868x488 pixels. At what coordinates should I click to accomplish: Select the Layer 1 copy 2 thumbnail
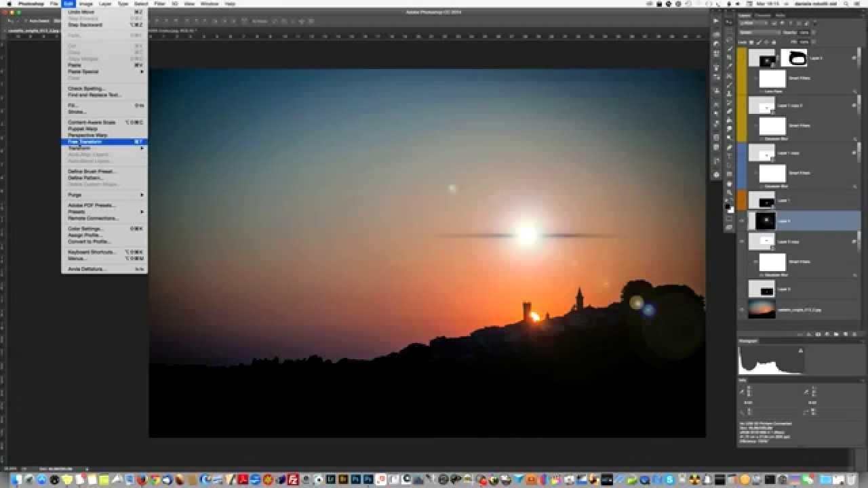(762, 105)
